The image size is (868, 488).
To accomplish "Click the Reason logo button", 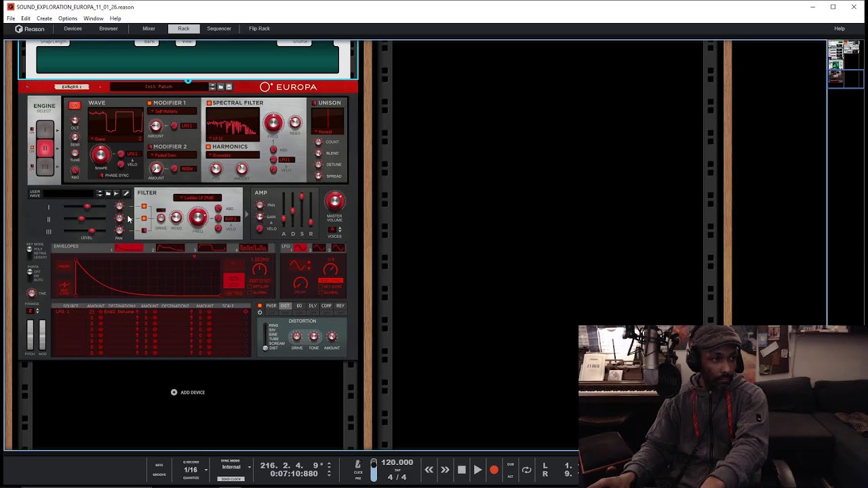I will 30,28.
